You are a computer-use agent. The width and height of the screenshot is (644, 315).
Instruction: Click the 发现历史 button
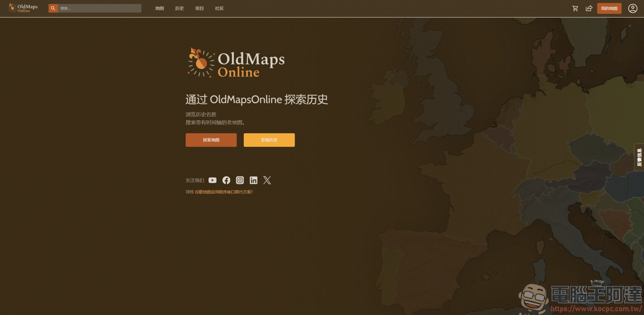tap(269, 140)
